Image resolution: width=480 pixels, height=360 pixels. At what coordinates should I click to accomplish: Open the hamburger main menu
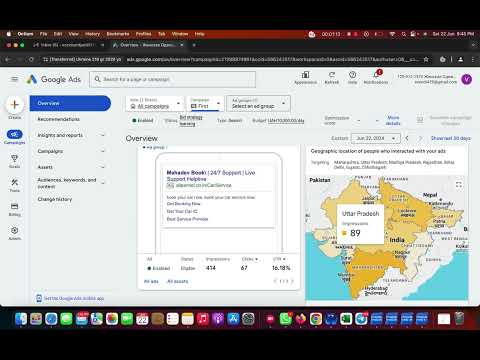[15, 79]
